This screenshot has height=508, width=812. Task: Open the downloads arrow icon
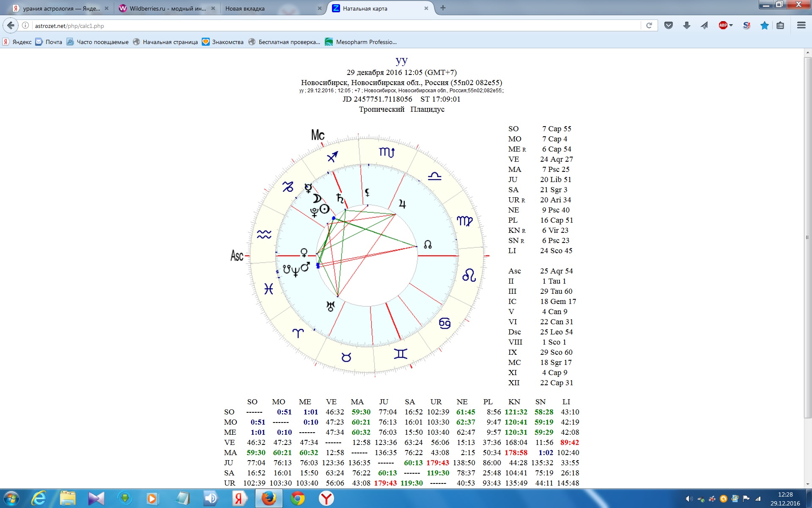686,25
